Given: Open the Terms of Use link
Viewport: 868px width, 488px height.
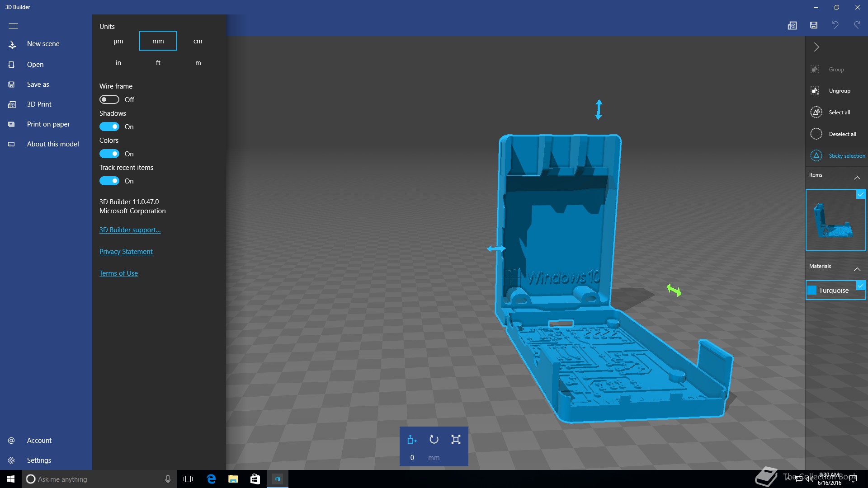Looking at the screenshot, I should [118, 273].
